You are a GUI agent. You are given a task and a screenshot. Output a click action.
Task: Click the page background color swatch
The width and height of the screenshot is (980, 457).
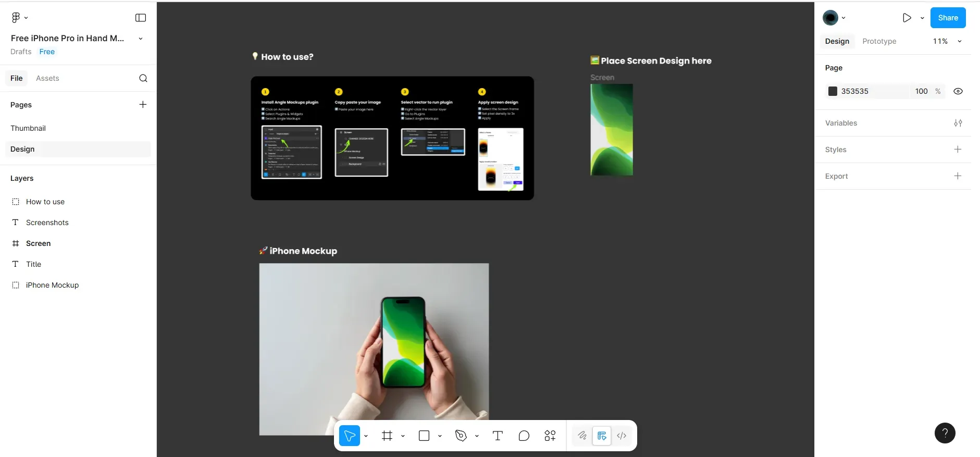(833, 91)
